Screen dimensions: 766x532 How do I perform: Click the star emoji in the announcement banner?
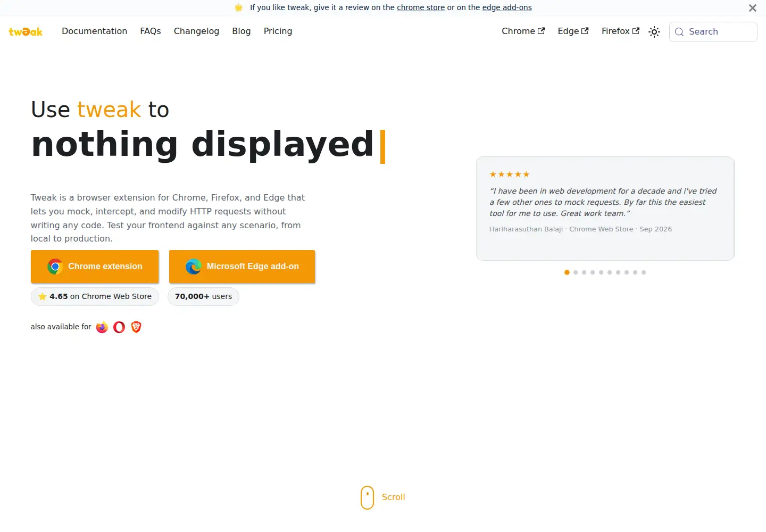(239, 7)
